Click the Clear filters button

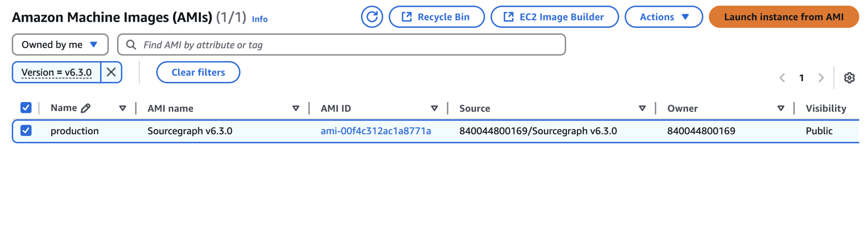[x=198, y=72]
